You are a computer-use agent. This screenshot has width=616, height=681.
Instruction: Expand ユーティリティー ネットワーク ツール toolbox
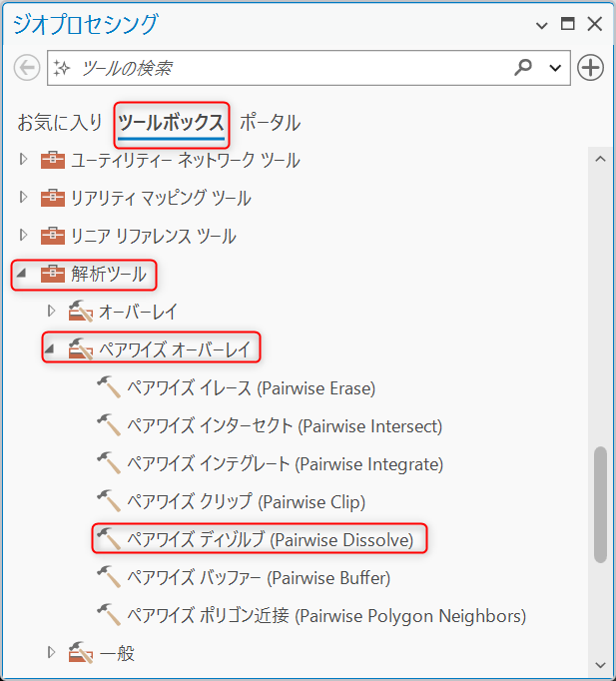(x=23, y=160)
